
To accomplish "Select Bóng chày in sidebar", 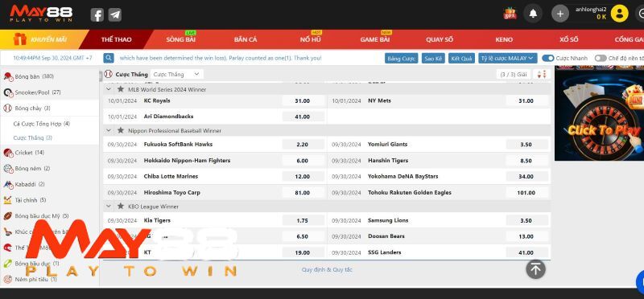I will coord(49,109).
